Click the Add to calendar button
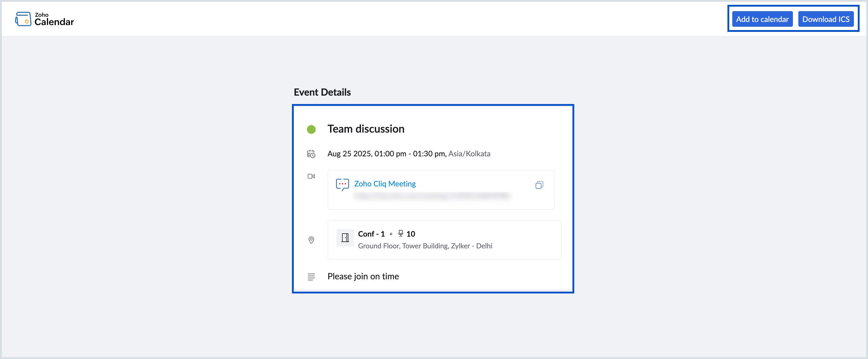 click(762, 19)
